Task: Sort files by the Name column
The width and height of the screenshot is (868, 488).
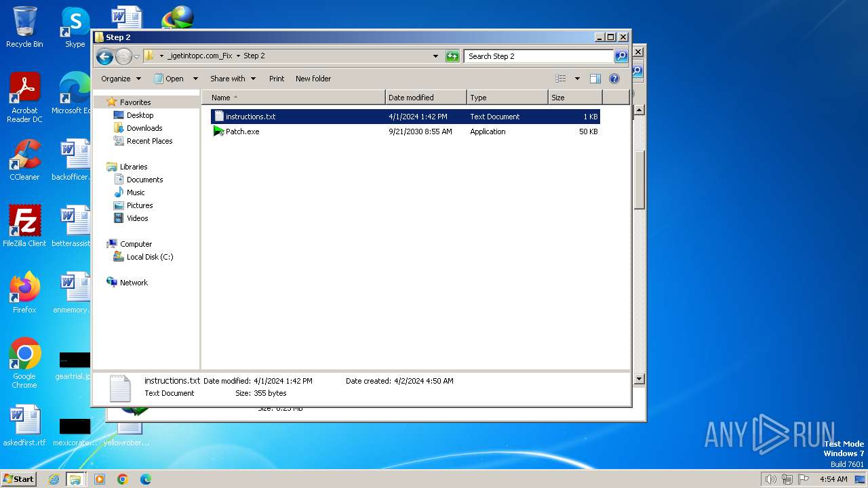Action: pyautogui.click(x=294, y=98)
